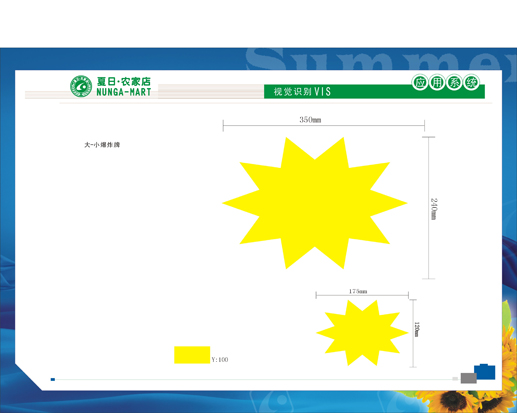The image size is (517, 413).
Task: Click the 175mm dimension label
Action: click(358, 291)
